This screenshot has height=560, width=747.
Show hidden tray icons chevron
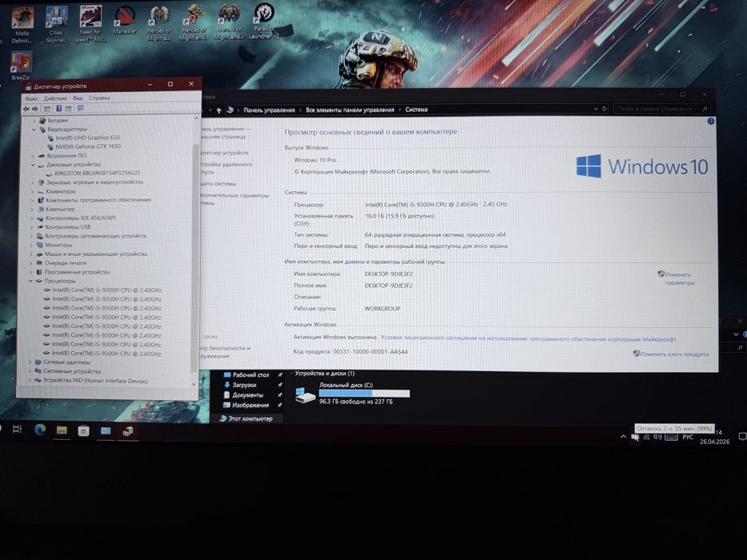coord(623,437)
